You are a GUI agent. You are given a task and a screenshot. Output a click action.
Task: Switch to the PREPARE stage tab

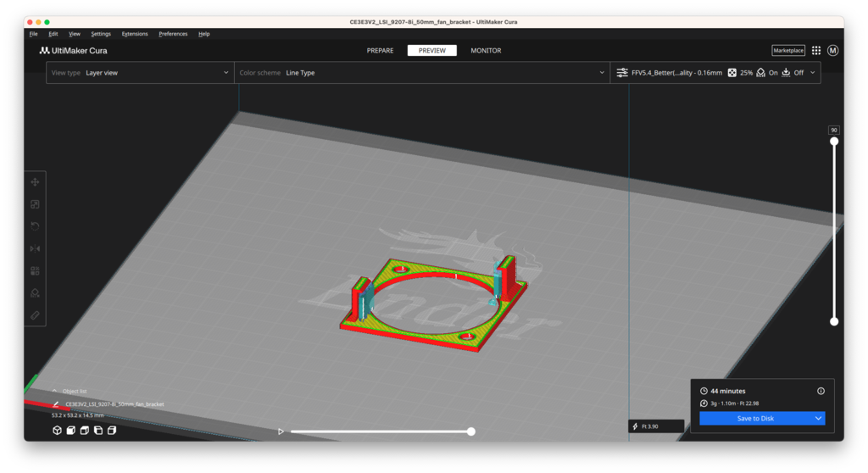click(380, 50)
